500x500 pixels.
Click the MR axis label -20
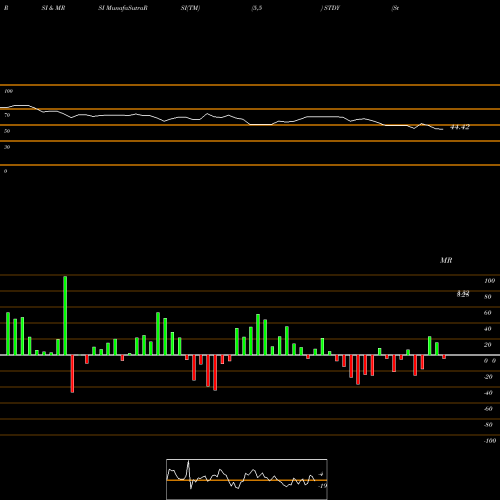click(488, 377)
